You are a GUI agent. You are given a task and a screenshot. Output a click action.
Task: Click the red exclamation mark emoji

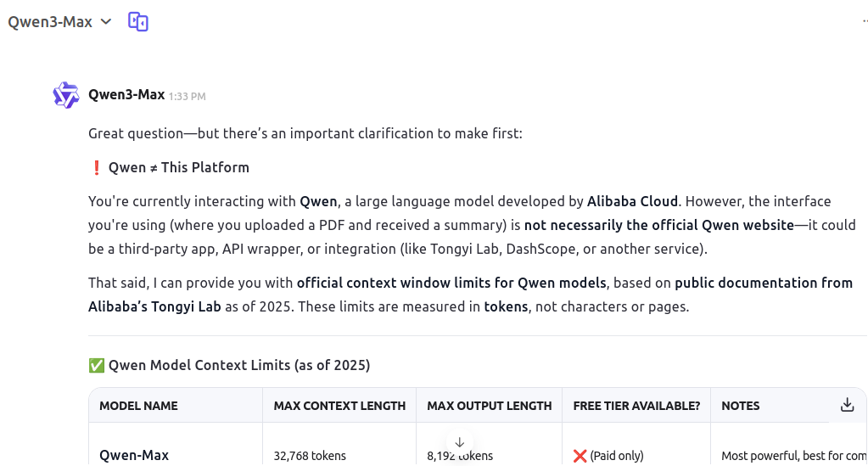[96, 167]
